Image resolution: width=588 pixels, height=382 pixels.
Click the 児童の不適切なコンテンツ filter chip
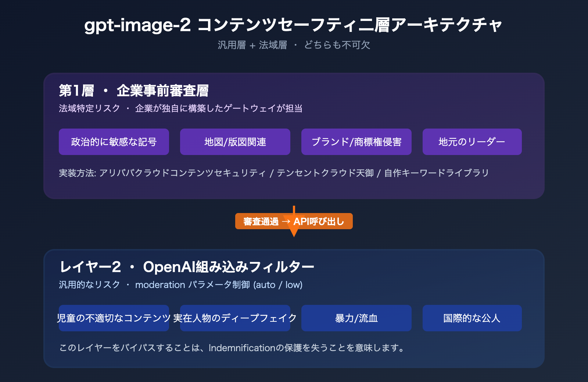click(114, 318)
